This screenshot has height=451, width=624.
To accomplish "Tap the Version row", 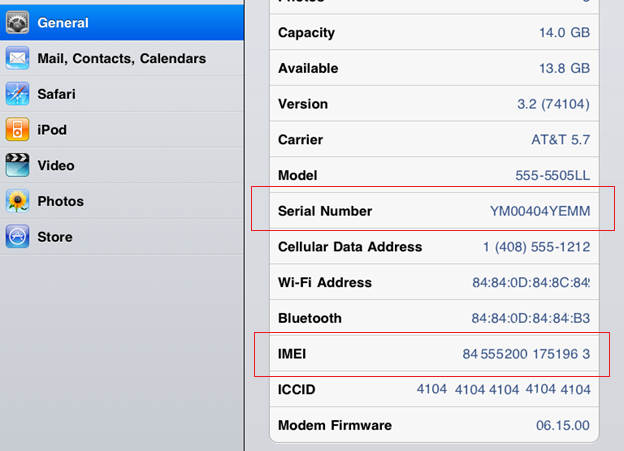I will click(434, 104).
